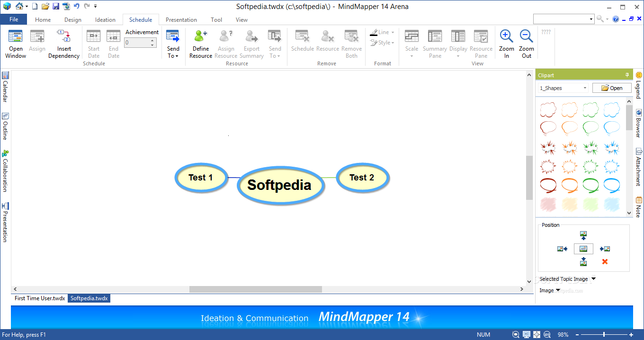
Task: Click the Open button in Clipart pane
Action: pyautogui.click(x=612, y=88)
